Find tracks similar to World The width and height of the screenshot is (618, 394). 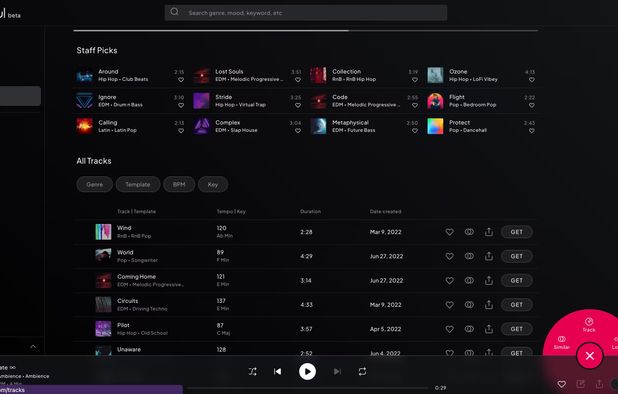click(x=469, y=256)
